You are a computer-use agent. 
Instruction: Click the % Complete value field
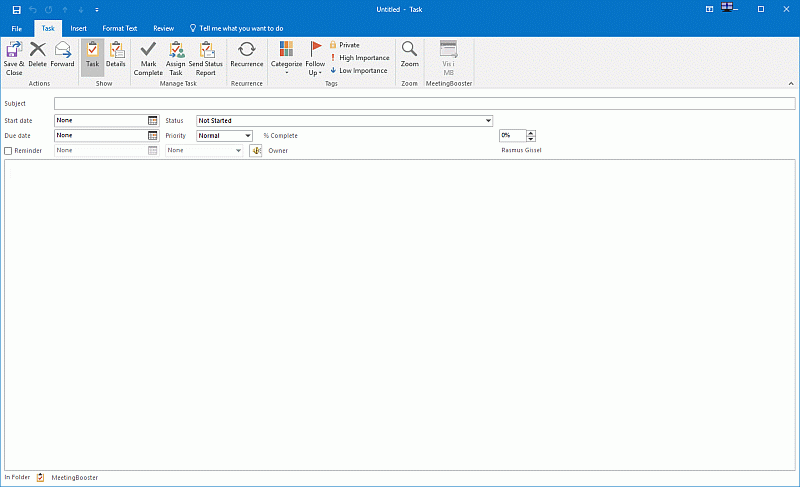pyautogui.click(x=512, y=136)
